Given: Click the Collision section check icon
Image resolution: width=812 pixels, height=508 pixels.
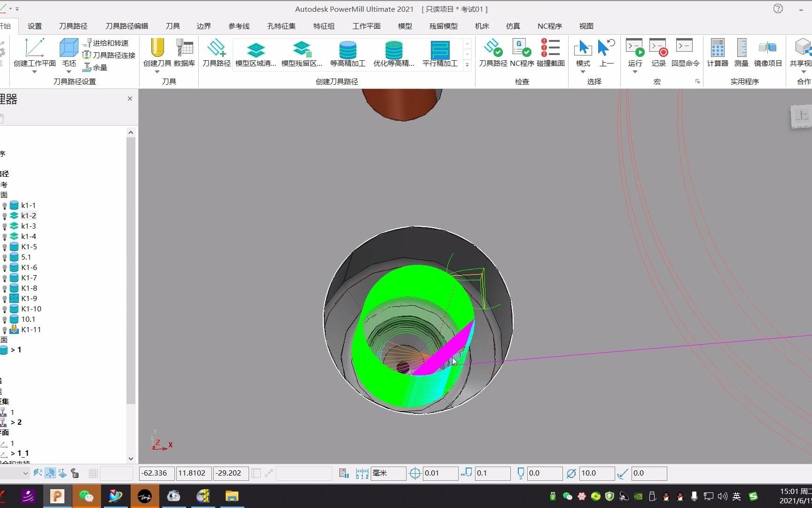Looking at the screenshot, I should coord(550,53).
